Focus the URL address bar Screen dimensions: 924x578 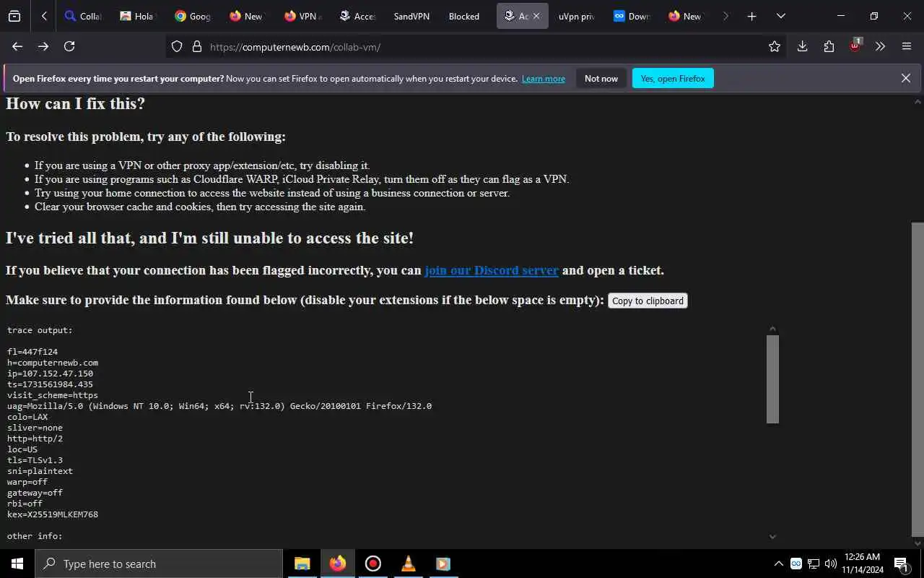(476, 47)
